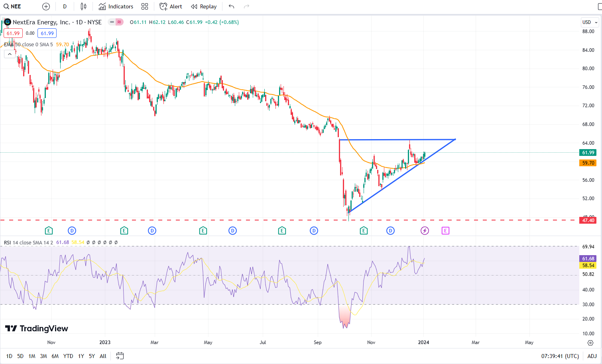602x364 pixels.
Task: Select the RSI 14 legend entry
Action: point(28,242)
